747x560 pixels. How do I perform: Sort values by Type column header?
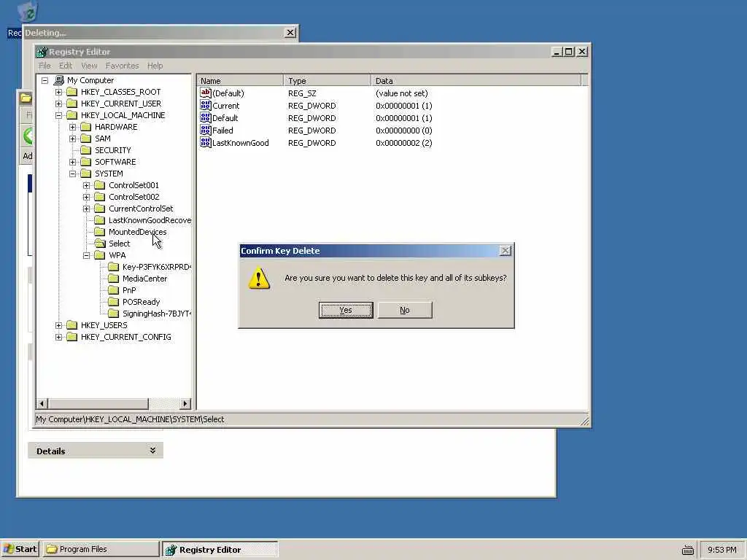click(x=327, y=80)
